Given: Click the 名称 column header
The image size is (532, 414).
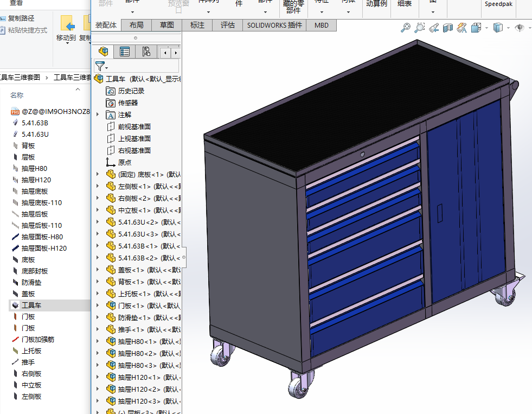Looking at the screenshot, I should pos(17,95).
